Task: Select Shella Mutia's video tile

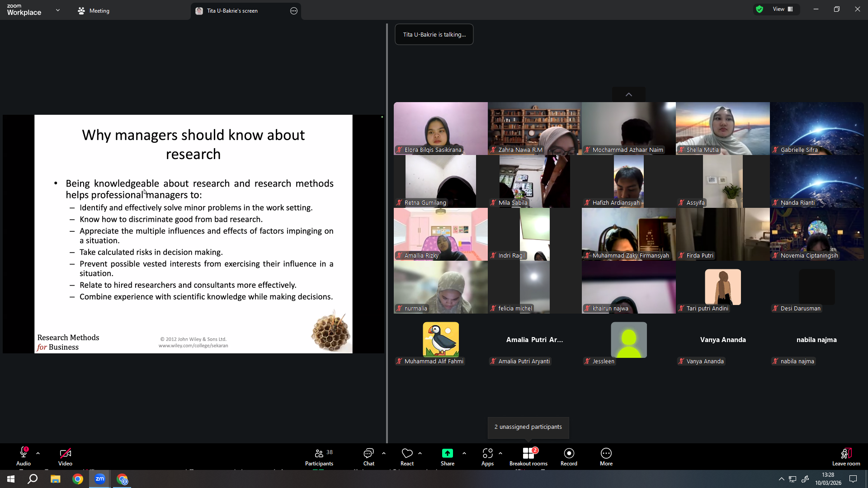Action: click(x=723, y=128)
